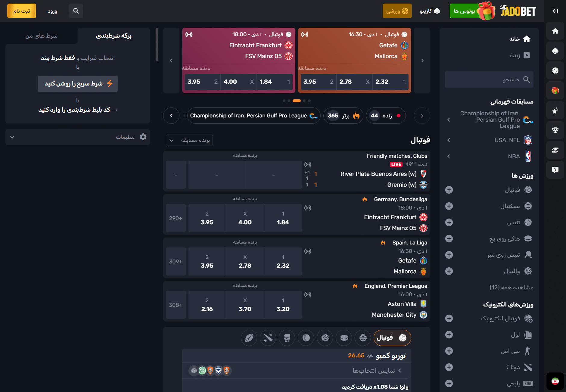Viewport: 566px width, 392px height.
Task: Open the home icon in right rail
Action: (x=555, y=31)
